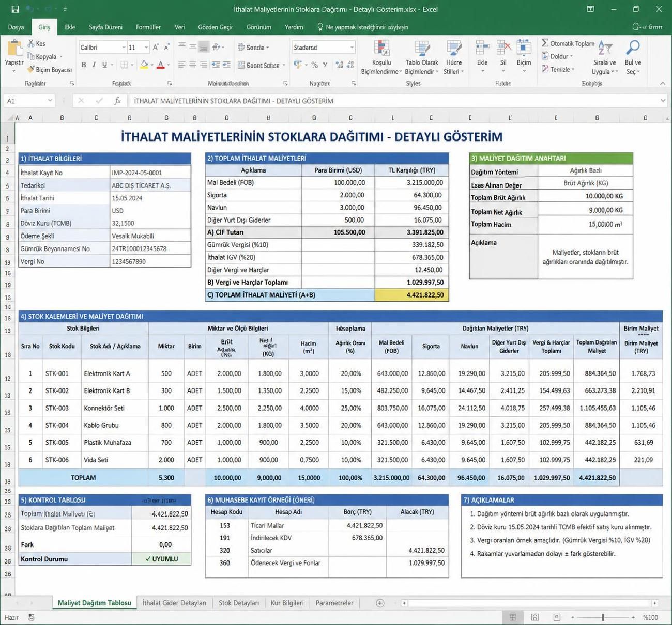This screenshot has height=625, width=672.
Task: Toggle Sonıtıa wrap text option
Action: 253,47
